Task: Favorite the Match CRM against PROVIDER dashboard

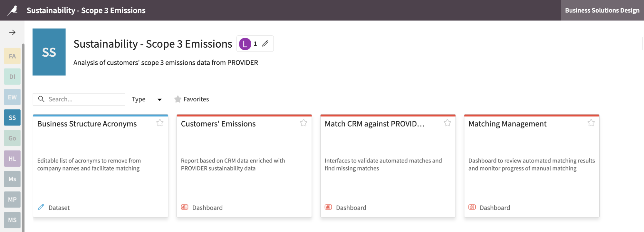Action: click(447, 123)
